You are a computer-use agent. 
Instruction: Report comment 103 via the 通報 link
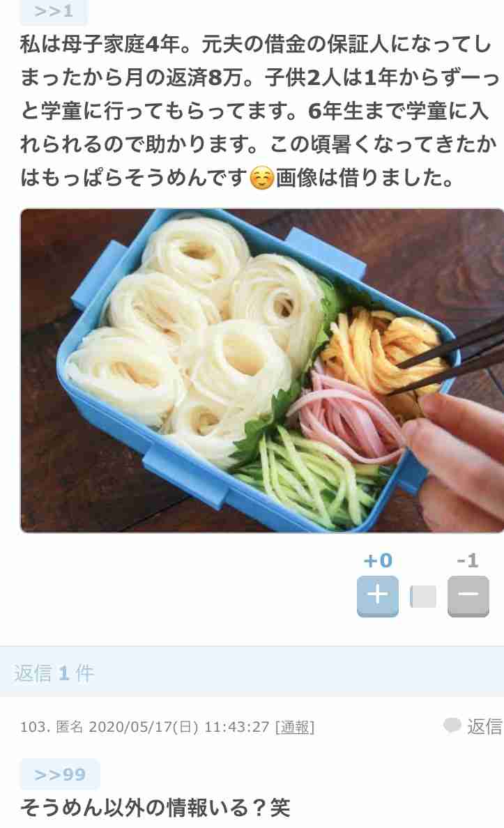(x=295, y=727)
